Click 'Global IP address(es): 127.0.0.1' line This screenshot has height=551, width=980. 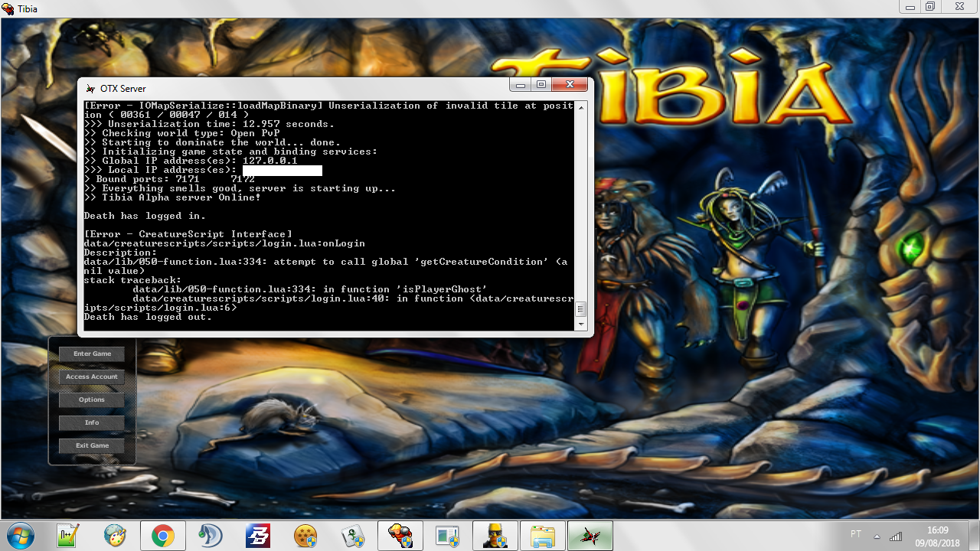[191, 161]
